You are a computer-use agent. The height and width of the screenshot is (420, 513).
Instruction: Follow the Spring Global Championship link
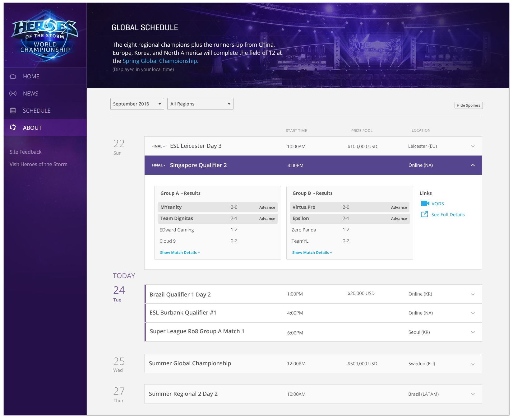pyautogui.click(x=160, y=61)
